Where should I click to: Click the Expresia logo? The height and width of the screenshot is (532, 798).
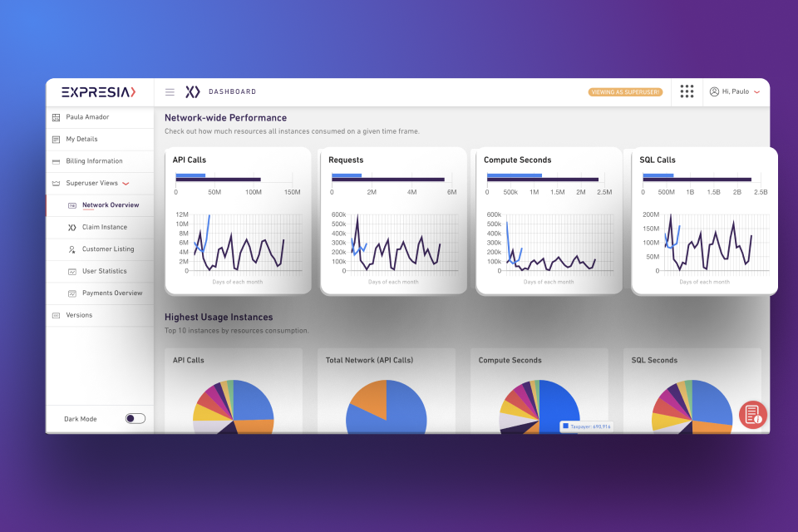point(99,92)
